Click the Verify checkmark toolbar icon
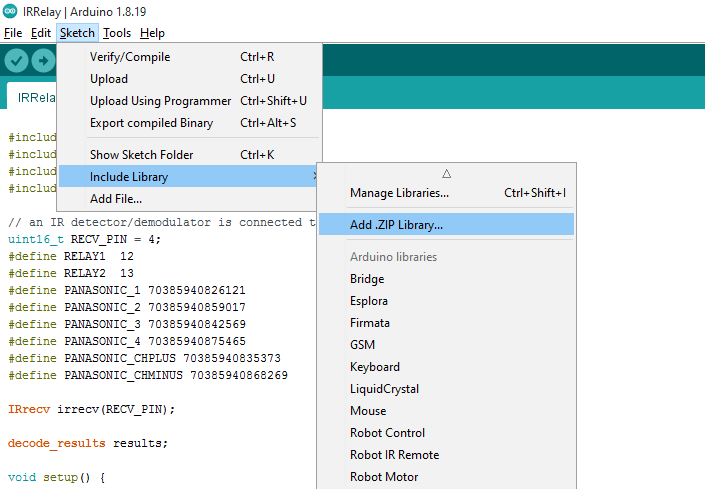 coord(16,60)
